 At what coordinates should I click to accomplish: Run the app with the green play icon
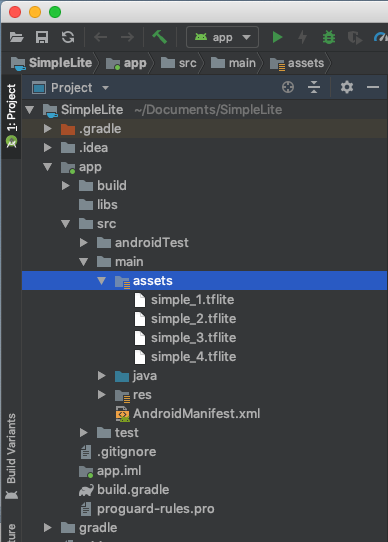pyautogui.click(x=277, y=37)
